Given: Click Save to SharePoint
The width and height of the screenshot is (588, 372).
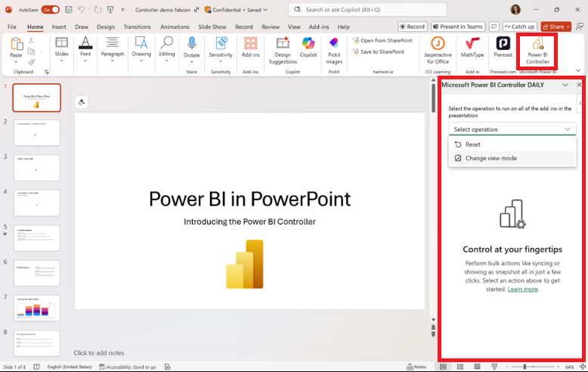Looking at the screenshot, I should [x=379, y=51].
